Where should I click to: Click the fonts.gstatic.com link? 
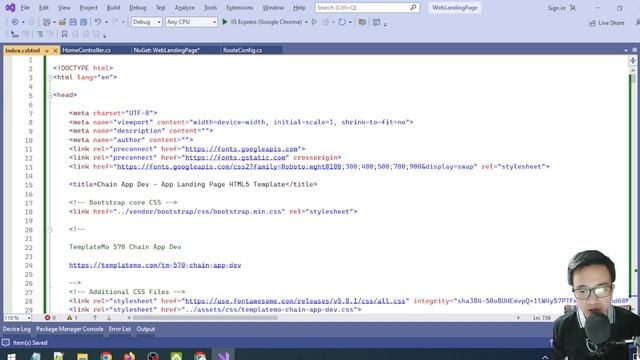click(x=235, y=158)
